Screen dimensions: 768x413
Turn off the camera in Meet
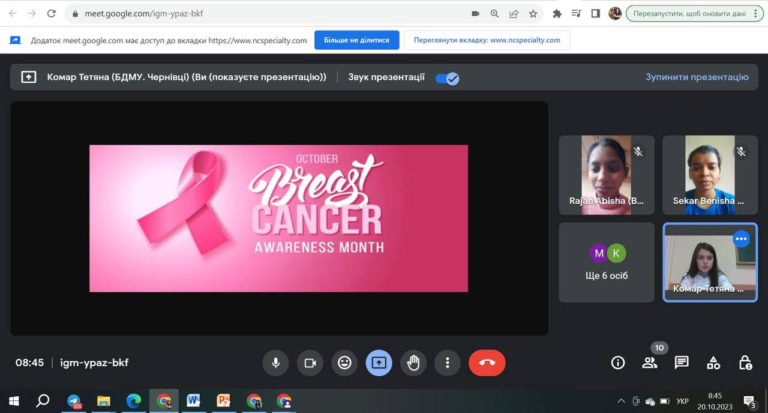pyautogui.click(x=310, y=362)
